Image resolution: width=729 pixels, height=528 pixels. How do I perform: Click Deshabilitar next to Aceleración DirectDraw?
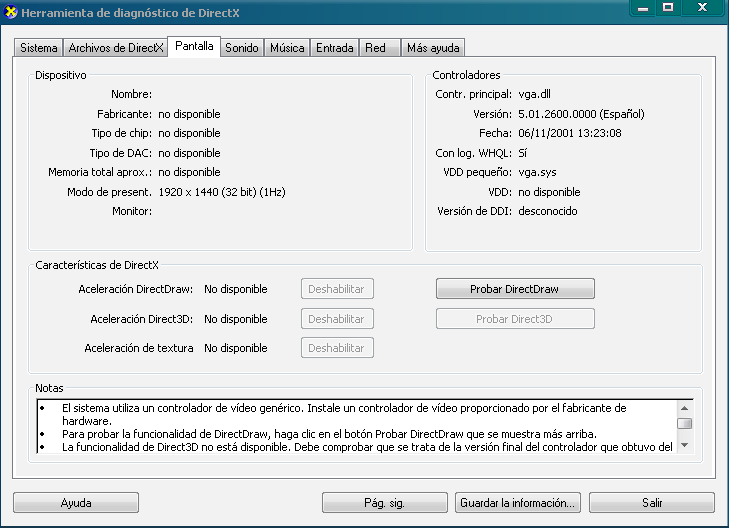[x=337, y=289]
